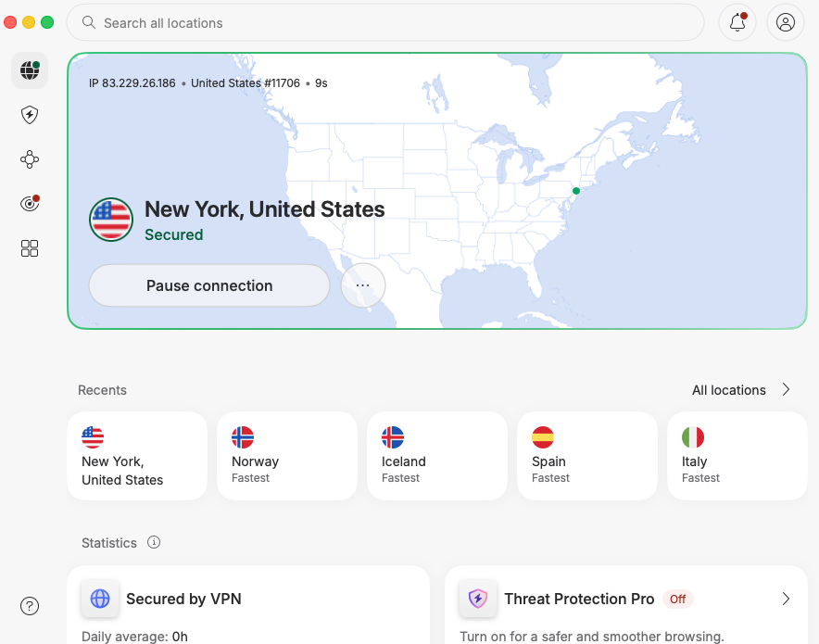The height and width of the screenshot is (644, 819).
Task: Click the Norway flag icon
Action: [x=243, y=437]
